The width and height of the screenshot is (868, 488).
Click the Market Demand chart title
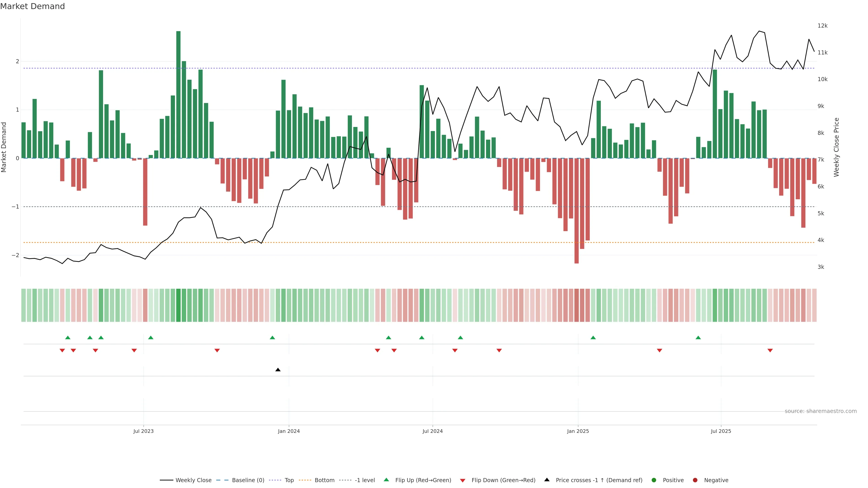click(32, 6)
